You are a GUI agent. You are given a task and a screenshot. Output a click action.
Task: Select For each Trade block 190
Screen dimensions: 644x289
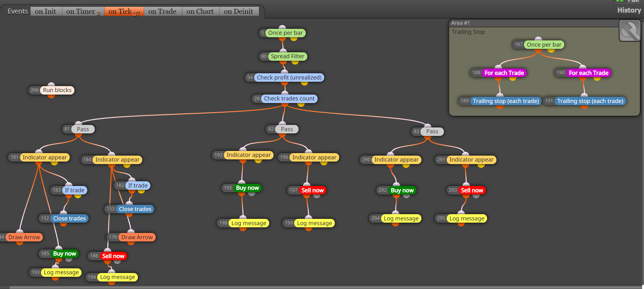[x=589, y=73]
